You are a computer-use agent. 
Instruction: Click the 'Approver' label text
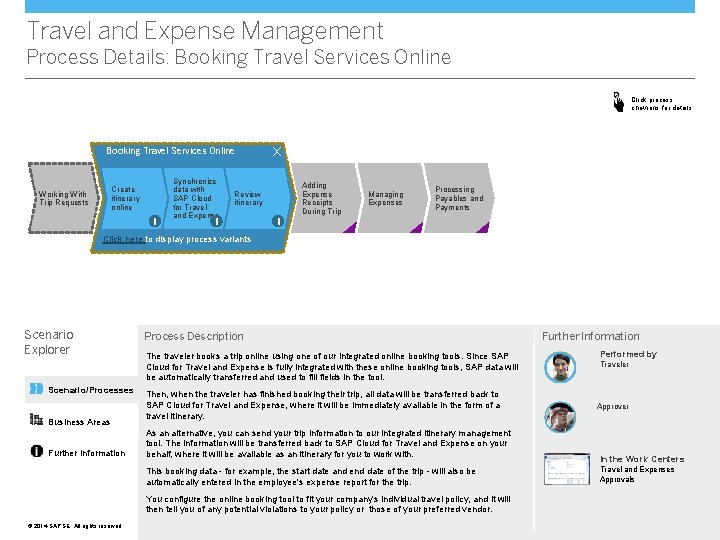pyautogui.click(x=612, y=406)
